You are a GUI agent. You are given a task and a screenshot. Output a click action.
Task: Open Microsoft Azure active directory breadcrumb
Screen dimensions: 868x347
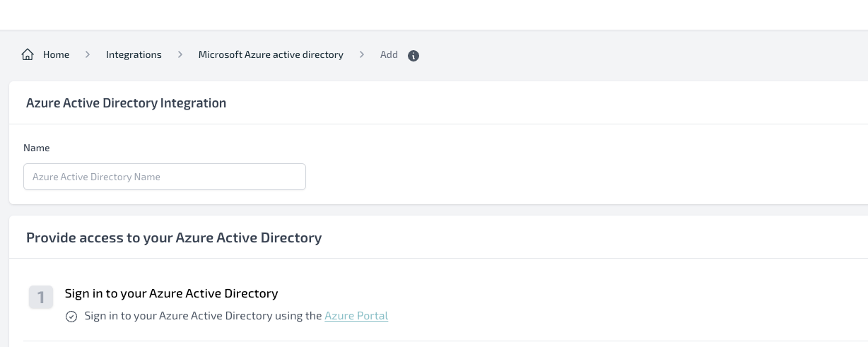[x=271, y=54]
